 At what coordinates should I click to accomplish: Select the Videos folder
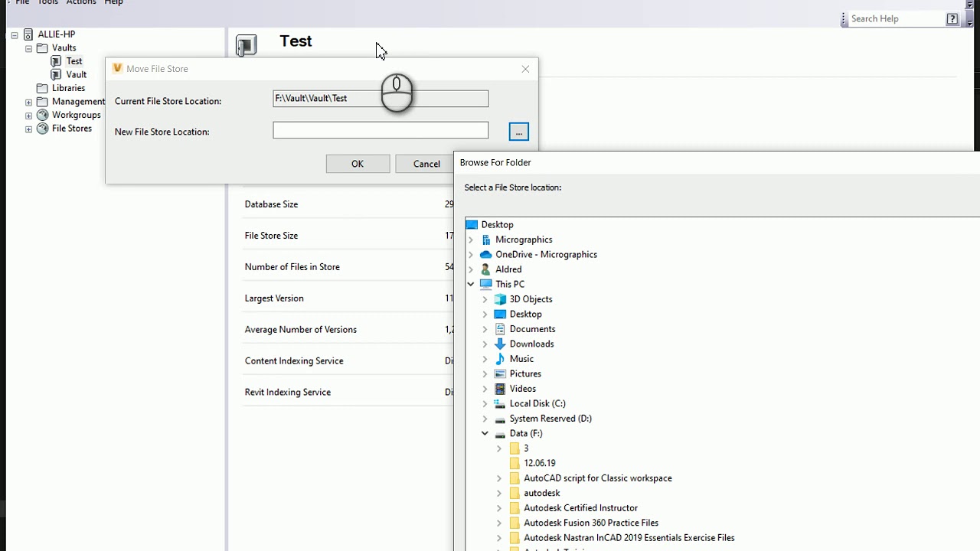(x=522, y=389)
